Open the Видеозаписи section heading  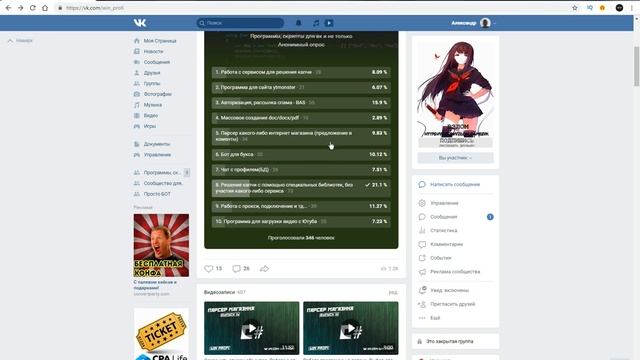point(220,292)
